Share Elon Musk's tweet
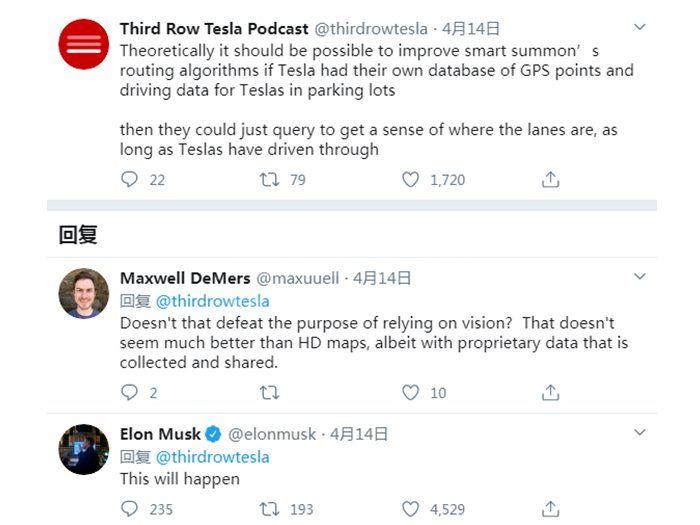The width and height of the screenshot is (700, 525). pos(550,509)
